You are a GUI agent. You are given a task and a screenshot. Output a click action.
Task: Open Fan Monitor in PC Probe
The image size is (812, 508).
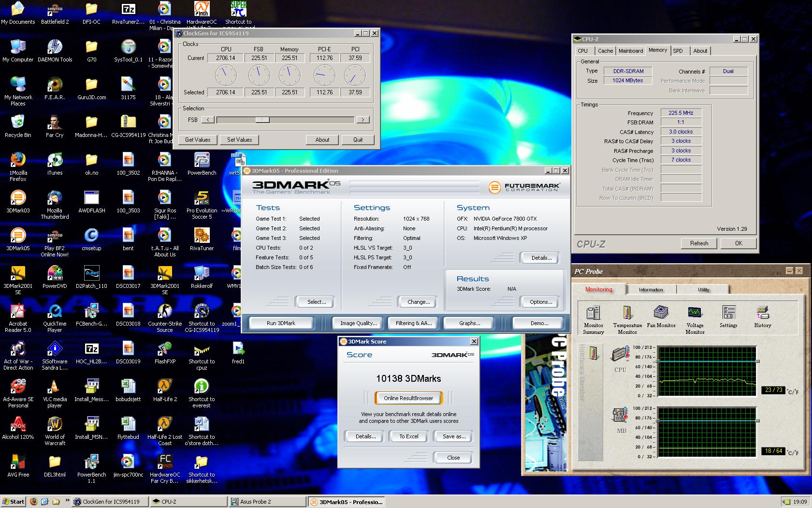point(661,317)
